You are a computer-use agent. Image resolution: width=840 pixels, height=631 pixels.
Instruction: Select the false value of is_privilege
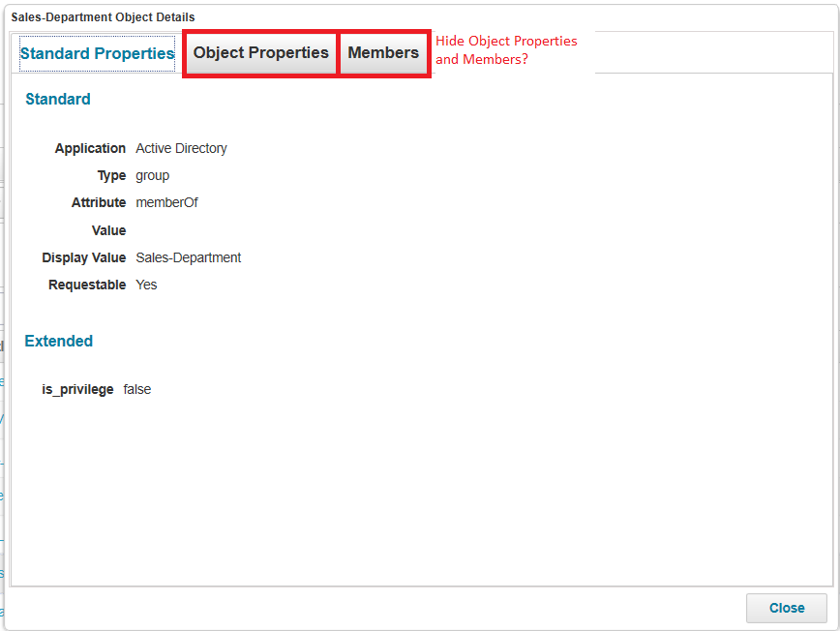pyautogui.click(x=137, y=389)
